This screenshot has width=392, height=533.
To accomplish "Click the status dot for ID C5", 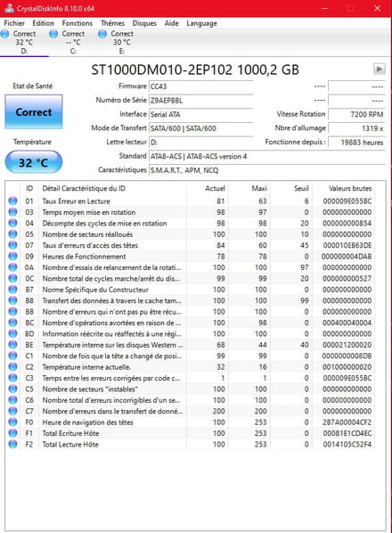I will click(12, 389).
